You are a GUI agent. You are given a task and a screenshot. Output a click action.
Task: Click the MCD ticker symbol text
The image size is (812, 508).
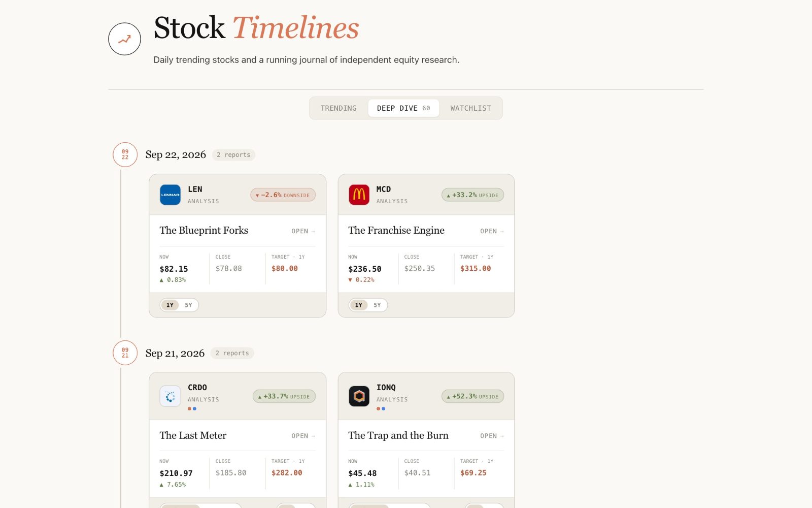(x=384, y=189)
